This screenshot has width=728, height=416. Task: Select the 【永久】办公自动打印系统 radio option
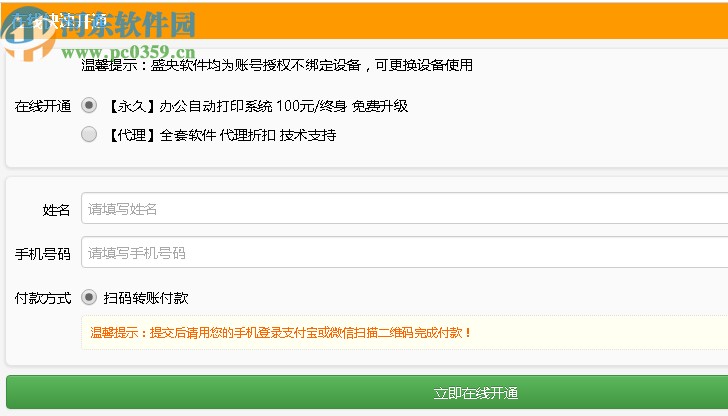tap(89, 105)
